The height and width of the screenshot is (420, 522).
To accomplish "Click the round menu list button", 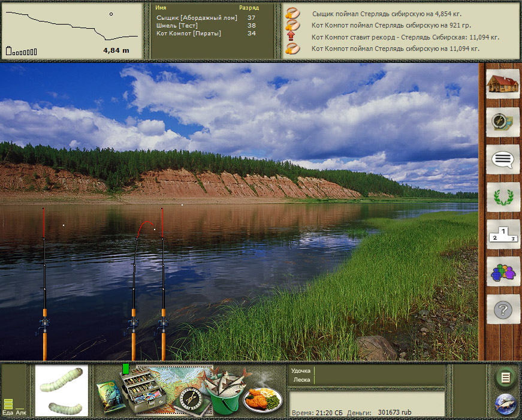I will coord(505,377).
